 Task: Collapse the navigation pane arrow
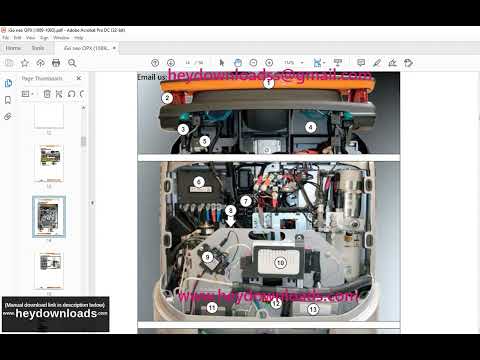92,203
